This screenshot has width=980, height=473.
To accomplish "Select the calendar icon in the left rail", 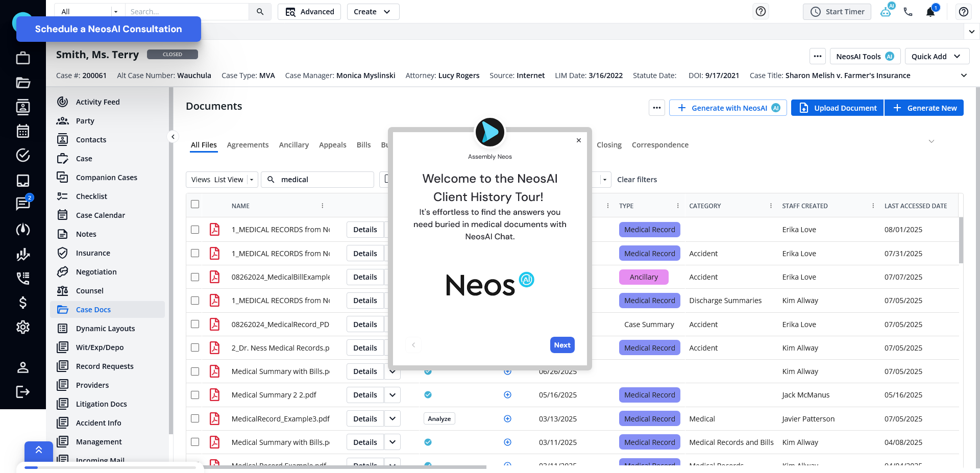I will 23,131.
